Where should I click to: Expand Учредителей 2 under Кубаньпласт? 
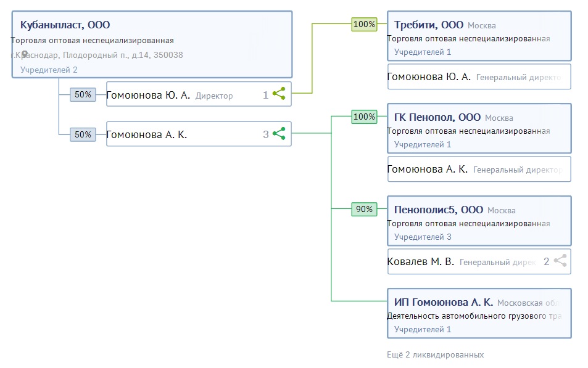click(x=49, y=70)
